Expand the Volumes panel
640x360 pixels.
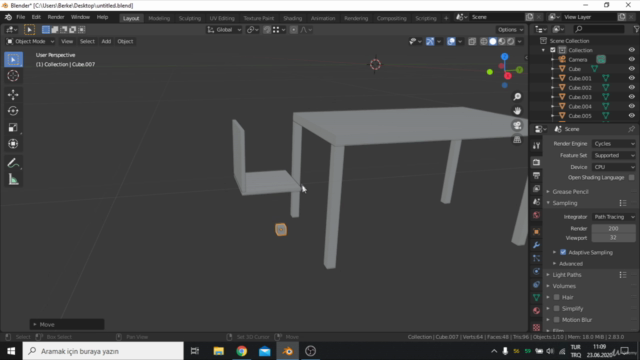(564, 286)
